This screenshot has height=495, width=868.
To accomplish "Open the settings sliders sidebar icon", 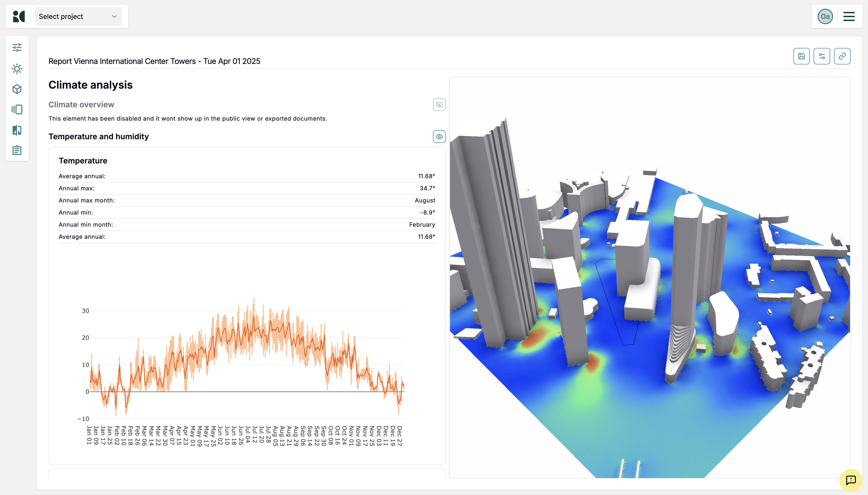I will 17,48.
